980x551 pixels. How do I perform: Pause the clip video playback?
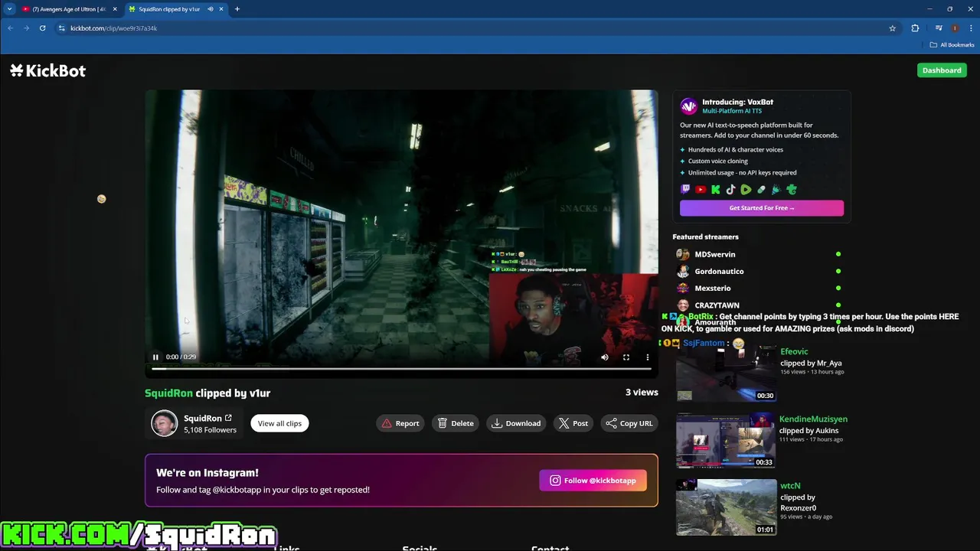(155, 357)
